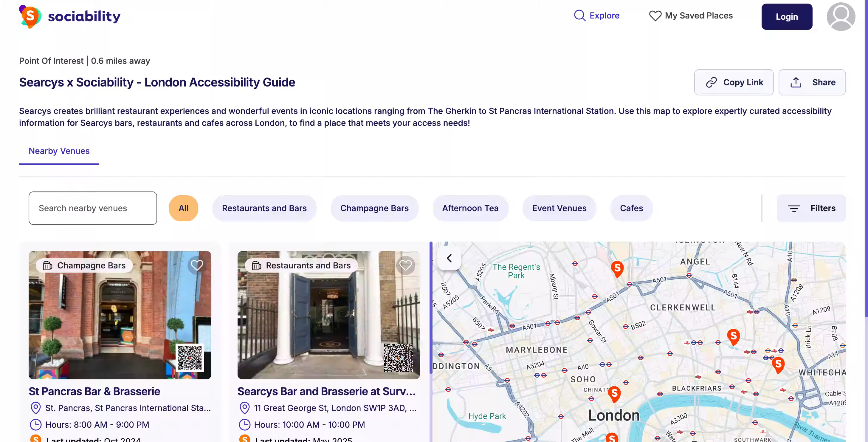Focus the Search nearby venues field
This screenshot has width=868, height=442.
93,208
